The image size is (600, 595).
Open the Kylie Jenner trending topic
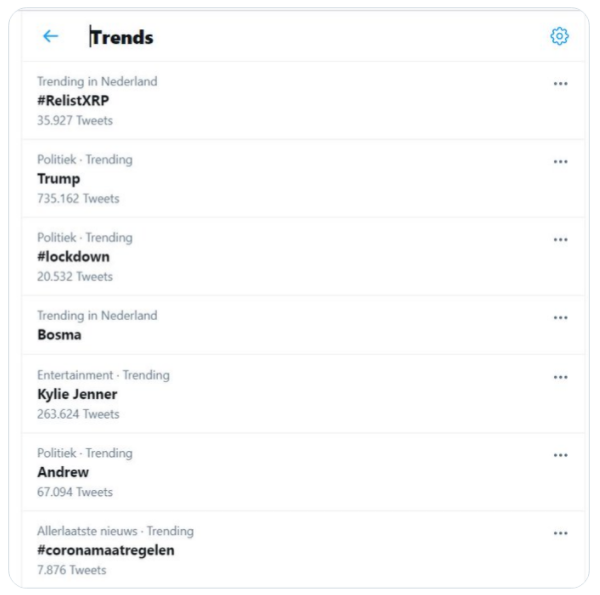point(77,394)
